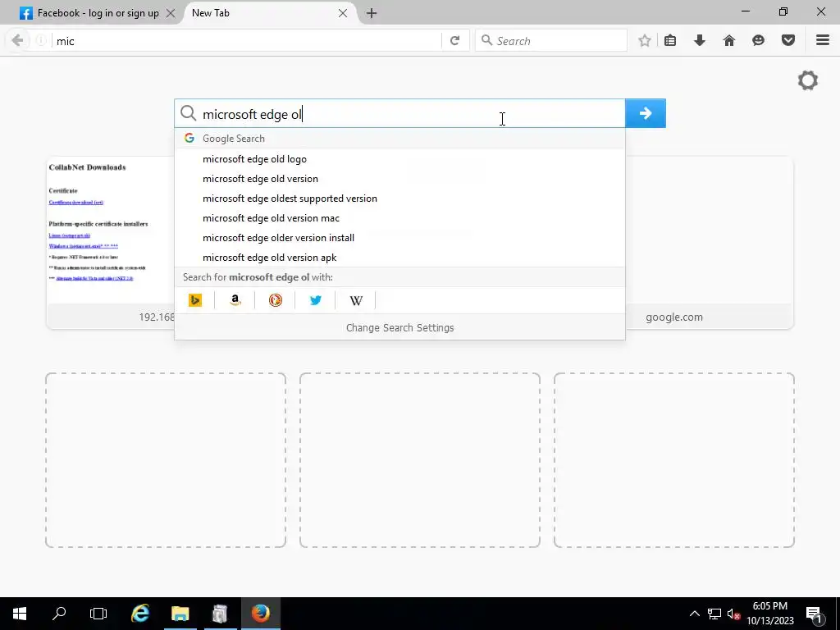Open the grey pinned app beside File Explorer
840x630 pixels.
tap(220, 614)
